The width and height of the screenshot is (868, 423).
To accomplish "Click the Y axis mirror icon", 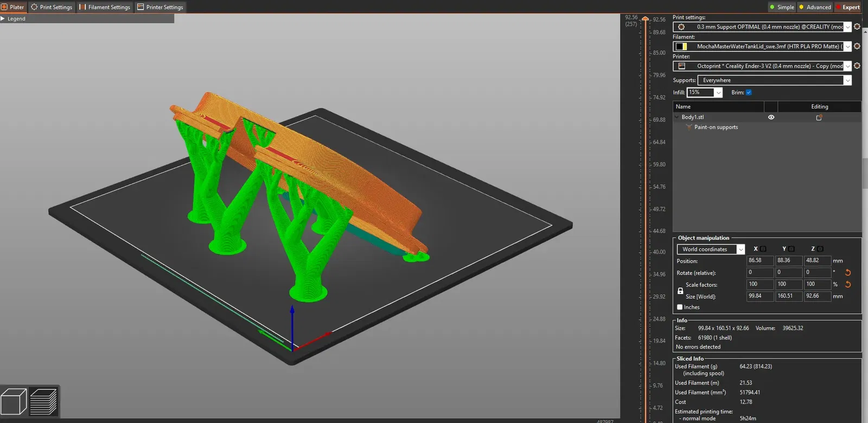I will pyautogui.click(x=792, y=249).
